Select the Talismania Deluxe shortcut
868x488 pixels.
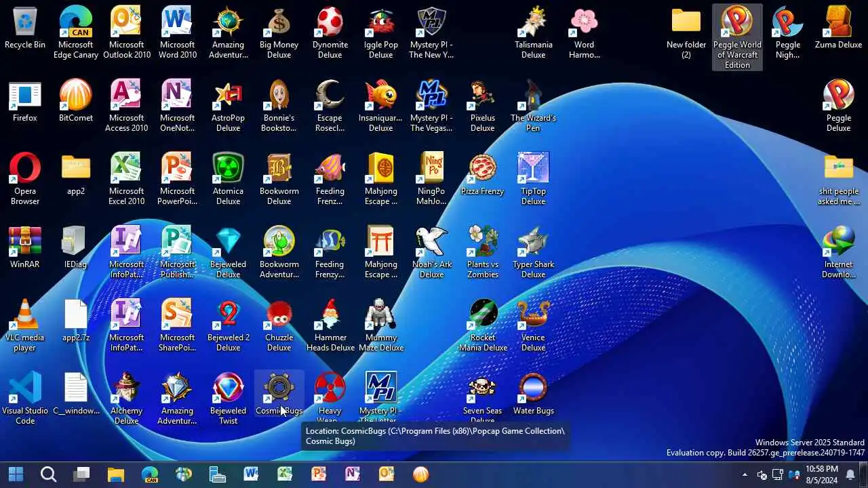click(x=534, y=32)
